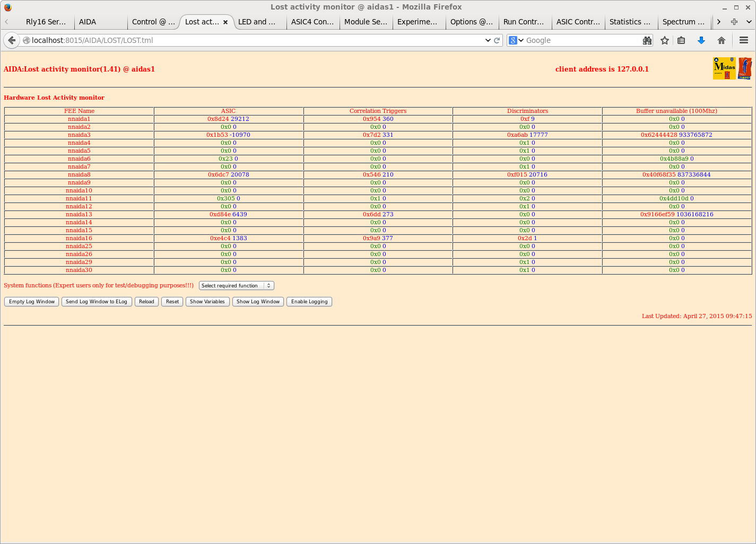
Task: Switch to Options @ tab
Action: (472, 22)
